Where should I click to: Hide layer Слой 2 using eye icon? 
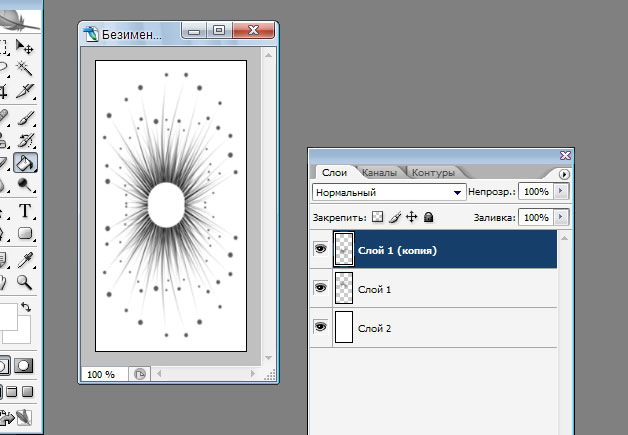click(321, 327)
